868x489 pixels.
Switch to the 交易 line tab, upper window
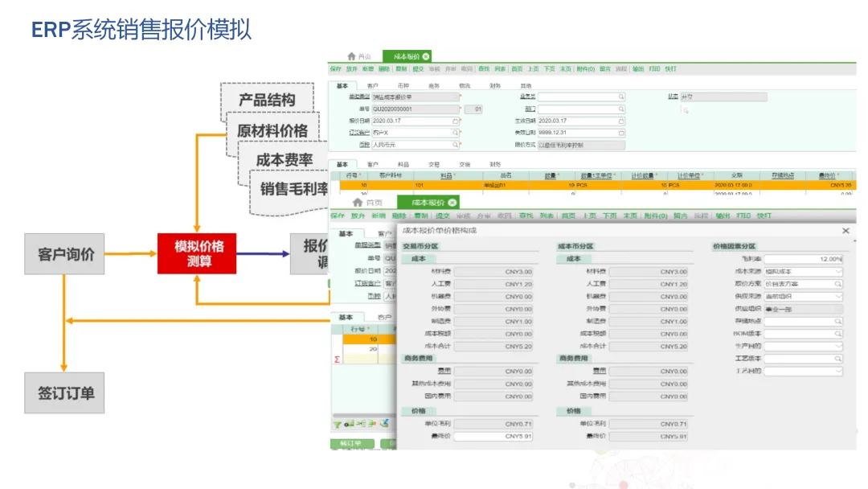click(433, 165)
